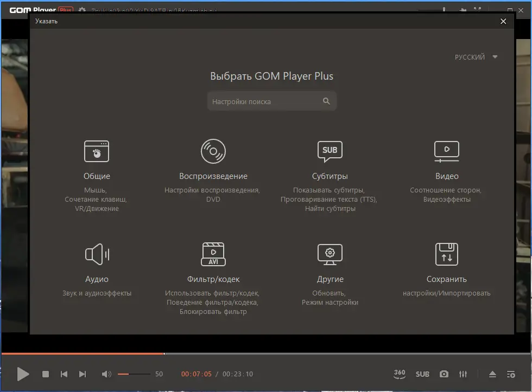The height and width of the screenshot is (392, 532).
Task: Click the settings gear in GOM title bar
Action: (82, 10)
